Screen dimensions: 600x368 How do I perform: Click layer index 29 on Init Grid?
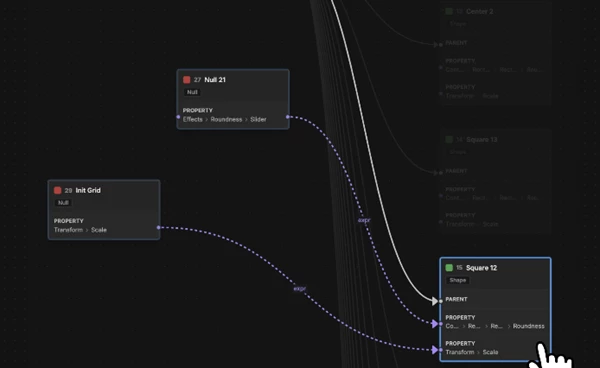pos(68,190)
